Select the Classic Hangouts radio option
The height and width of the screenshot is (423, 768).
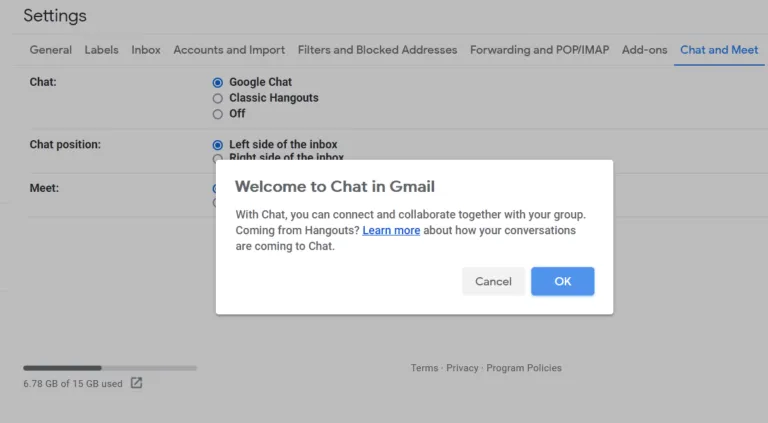pyautogui.click(x=217, y=98)
